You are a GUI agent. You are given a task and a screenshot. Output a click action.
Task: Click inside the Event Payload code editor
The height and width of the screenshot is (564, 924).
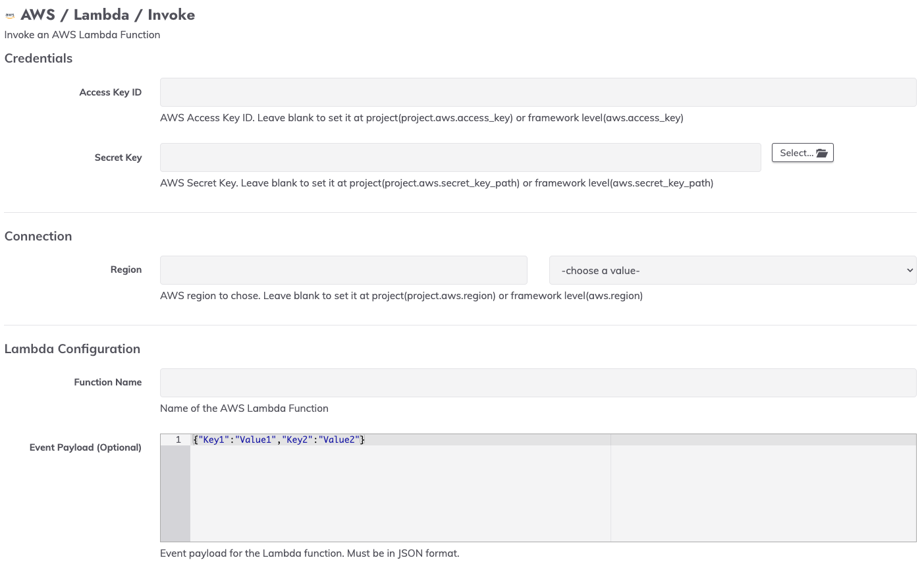pos(538,488)
